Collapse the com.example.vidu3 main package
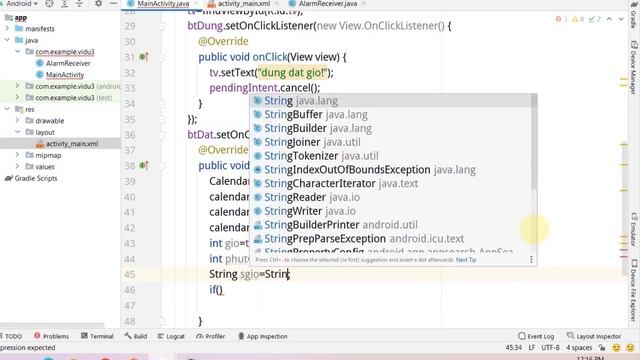This screenshot has width=640, height=360. pyautogui.click(x=18, y=51)
